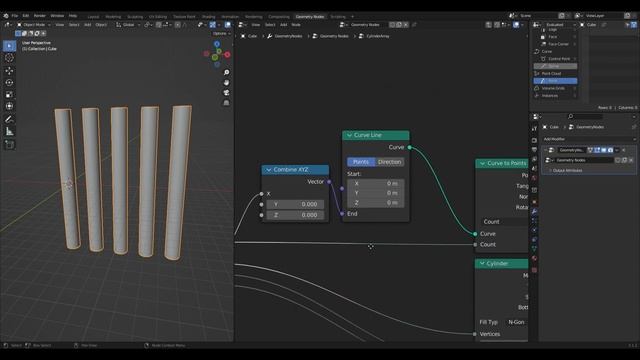Open the Window menu
640x360 pixels.
pyautogui.click(x=57, y=16)
